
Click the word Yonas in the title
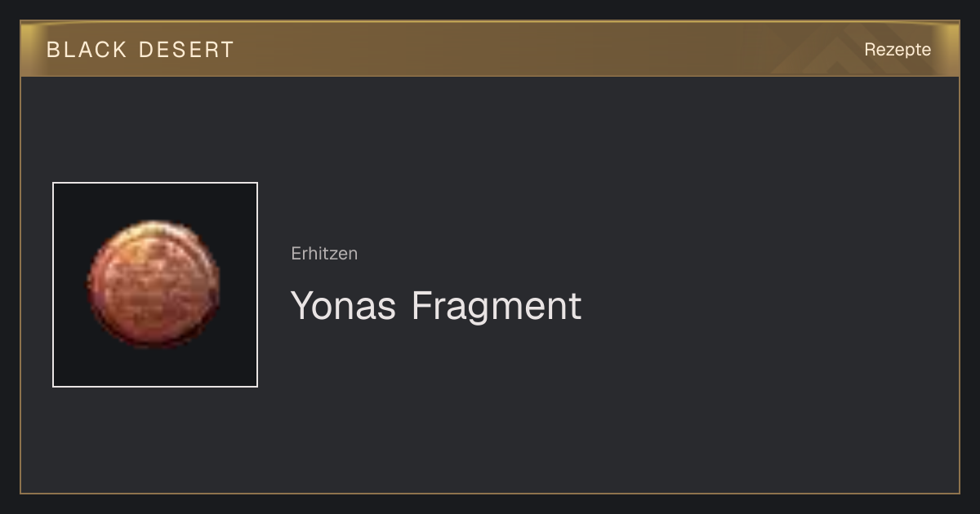click(x=344, y=305)
